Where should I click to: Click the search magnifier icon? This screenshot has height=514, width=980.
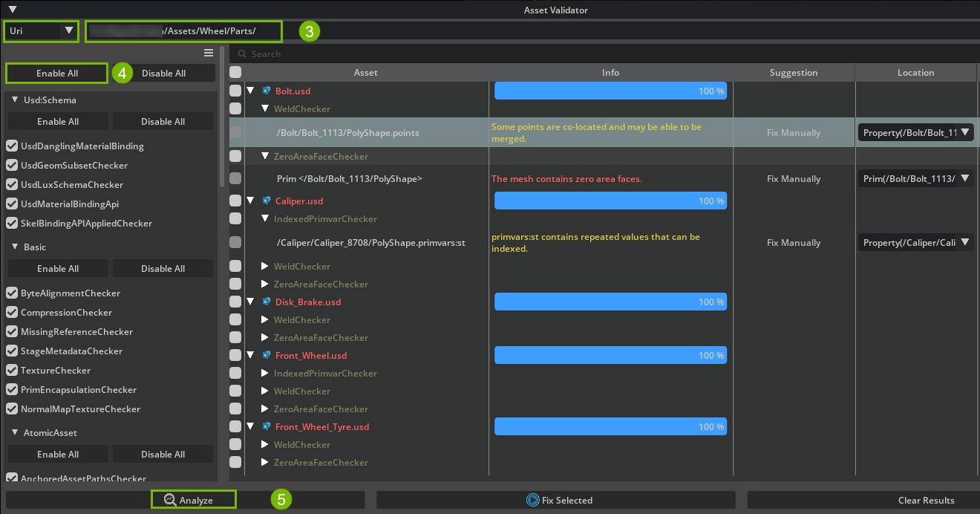click(x=242, y=53)
